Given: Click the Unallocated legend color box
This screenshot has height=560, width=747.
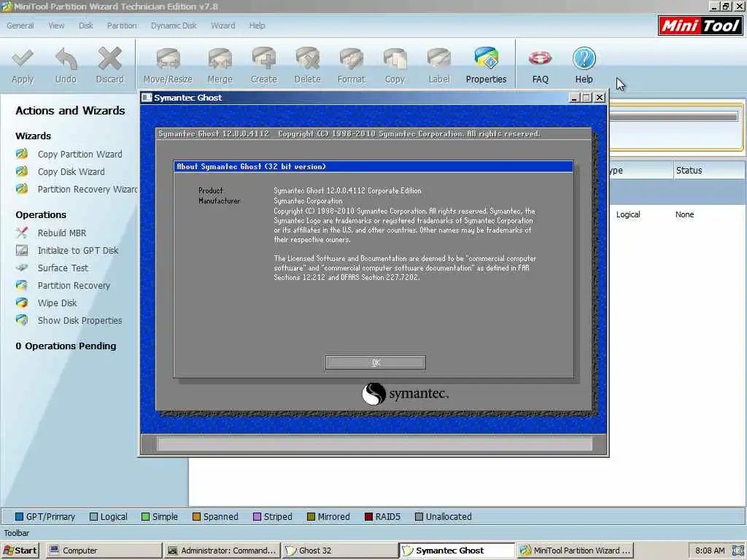Looking at the screenshot, I should point(419,517).
